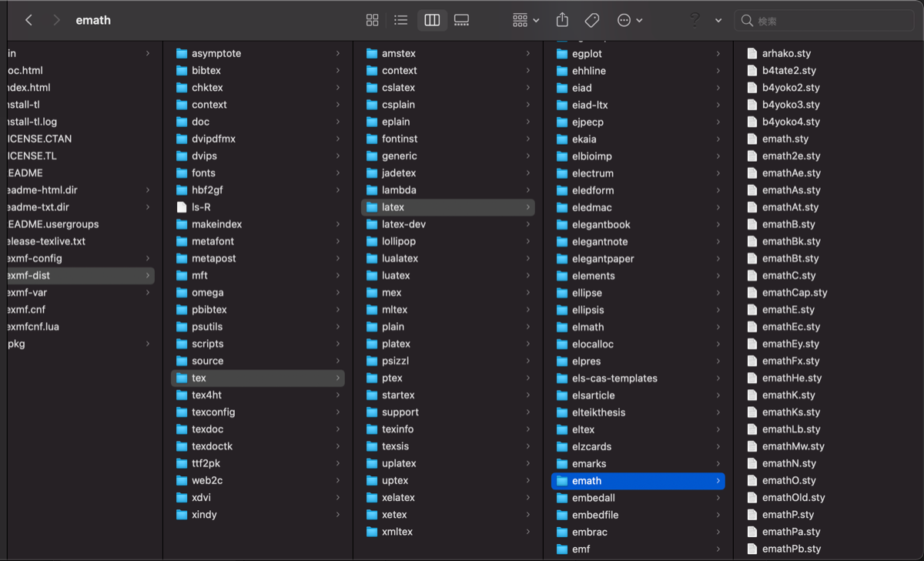Click the amstex folder icon
Viewport: 924px width, 561px height.
tap(372, 53)
